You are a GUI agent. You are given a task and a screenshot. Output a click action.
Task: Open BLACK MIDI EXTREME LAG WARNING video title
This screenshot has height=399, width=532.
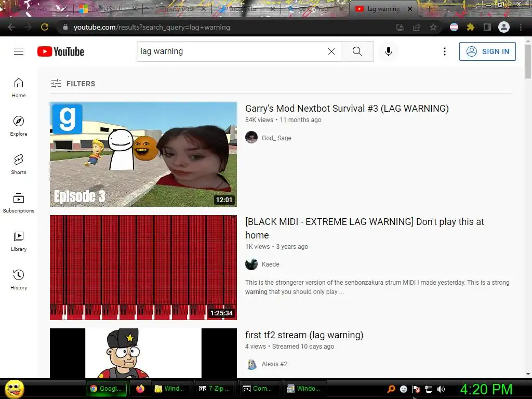point(364,229)
